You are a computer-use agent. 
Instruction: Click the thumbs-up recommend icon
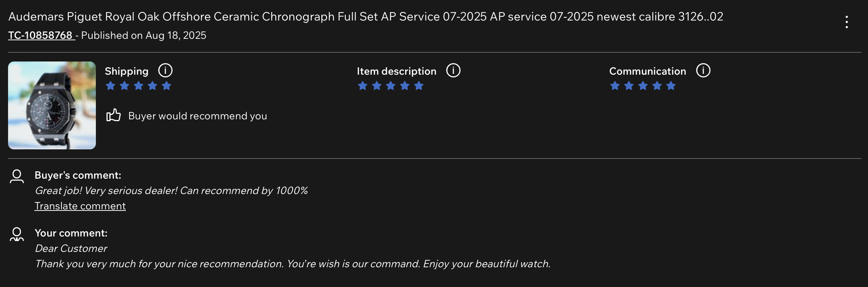click(x=113, y=115)
